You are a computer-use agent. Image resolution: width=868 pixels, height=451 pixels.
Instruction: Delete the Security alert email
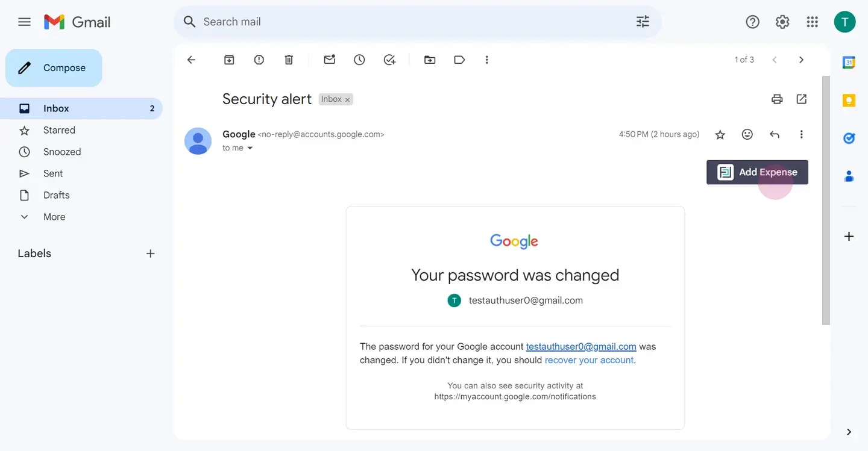pos(289,60)
